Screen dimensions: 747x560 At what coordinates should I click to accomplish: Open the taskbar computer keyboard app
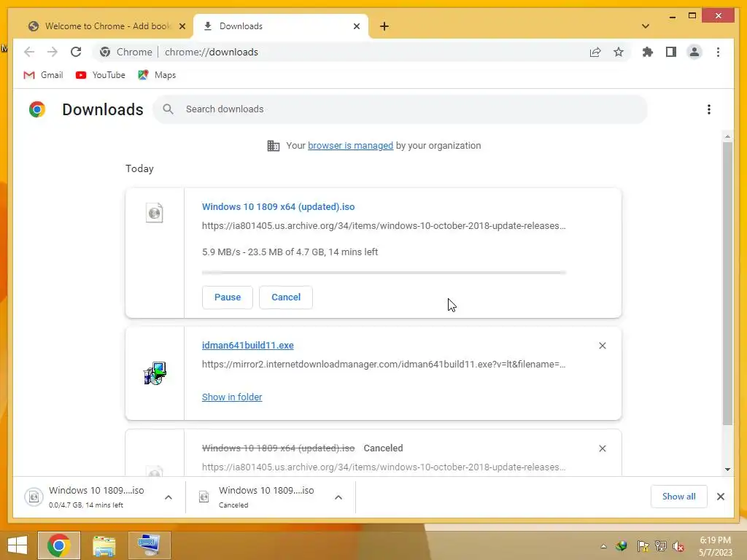[x=149, y=545]
